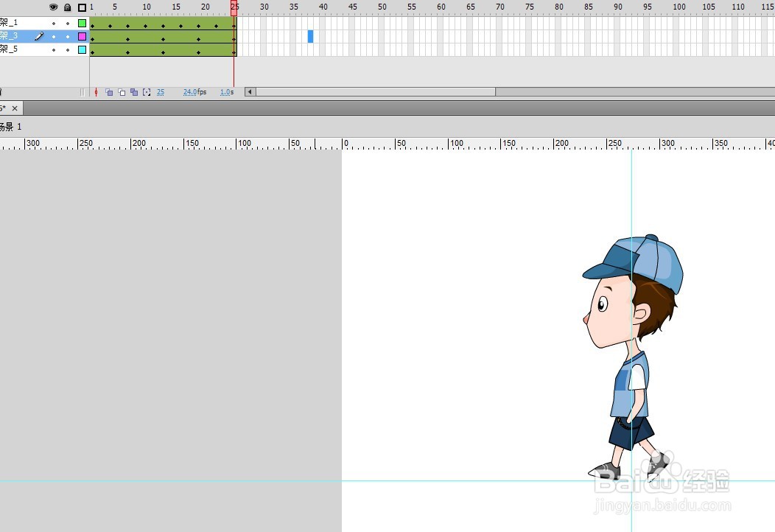Click the pencil edit icon on layer 架_3

tap(39, 36)
